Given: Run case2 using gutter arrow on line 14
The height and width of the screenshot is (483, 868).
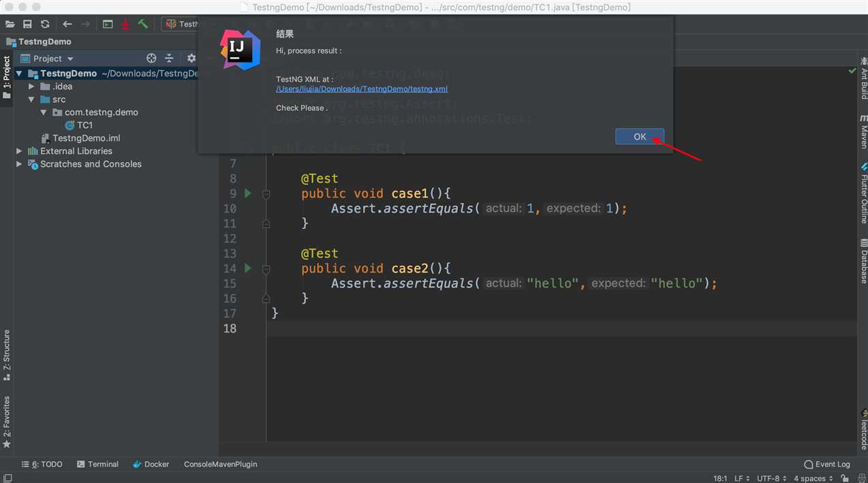Looking at the screenshot, I should coord(248,268).
